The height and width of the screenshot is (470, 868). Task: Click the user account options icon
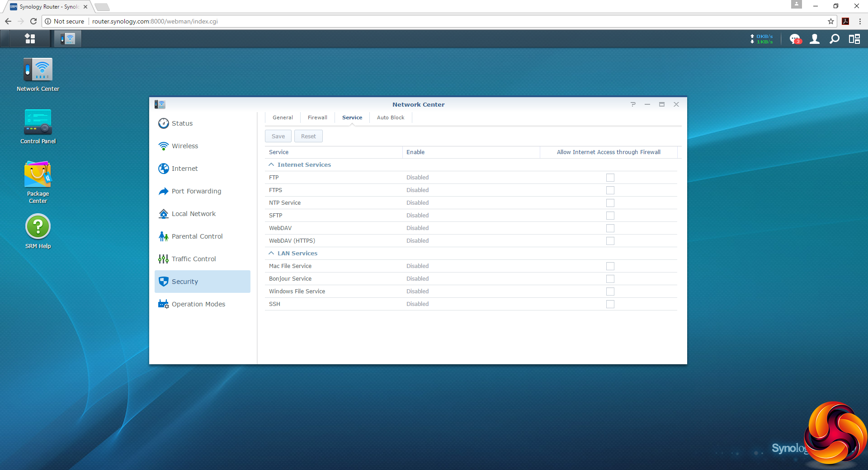814,39
